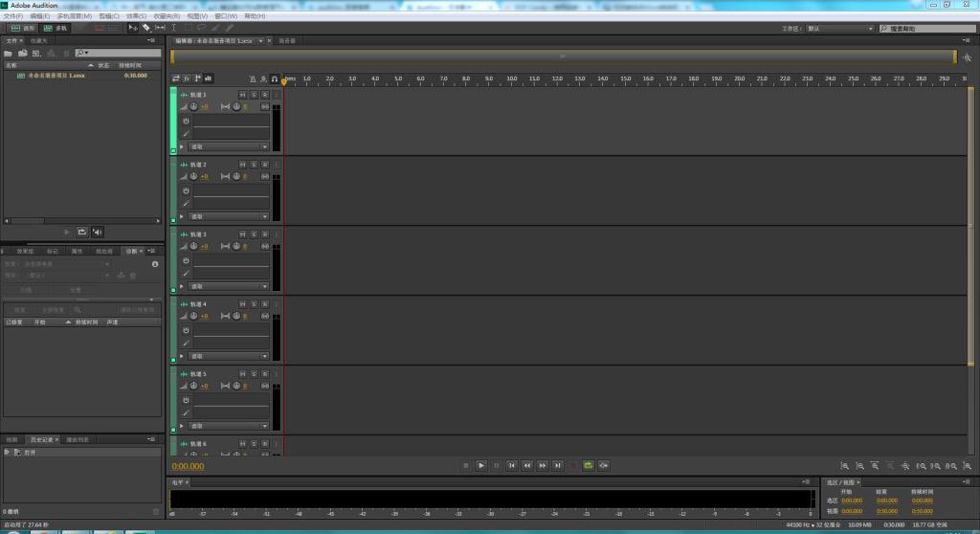Switch to Waveform editor view
980x534 pixels.
click(24, 28)
